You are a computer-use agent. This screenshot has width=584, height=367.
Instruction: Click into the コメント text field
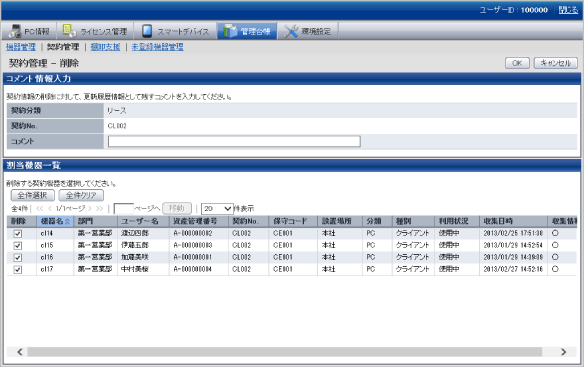234,141
